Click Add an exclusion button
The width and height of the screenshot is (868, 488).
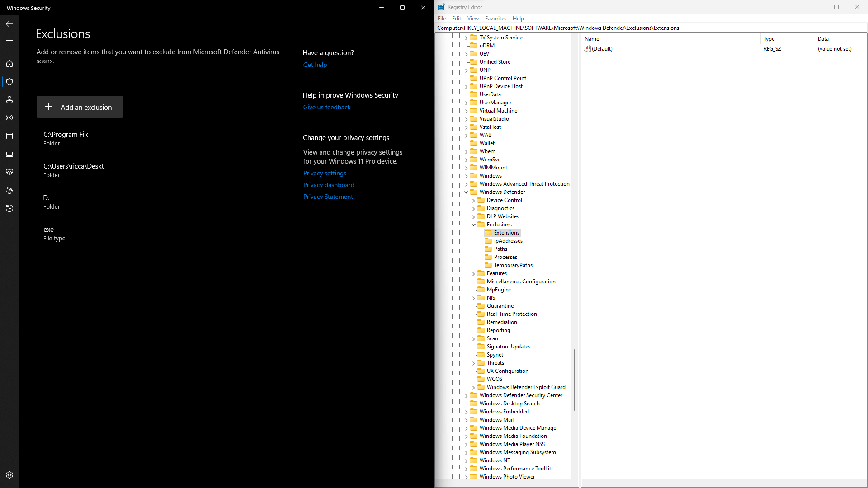click(80, 107)
